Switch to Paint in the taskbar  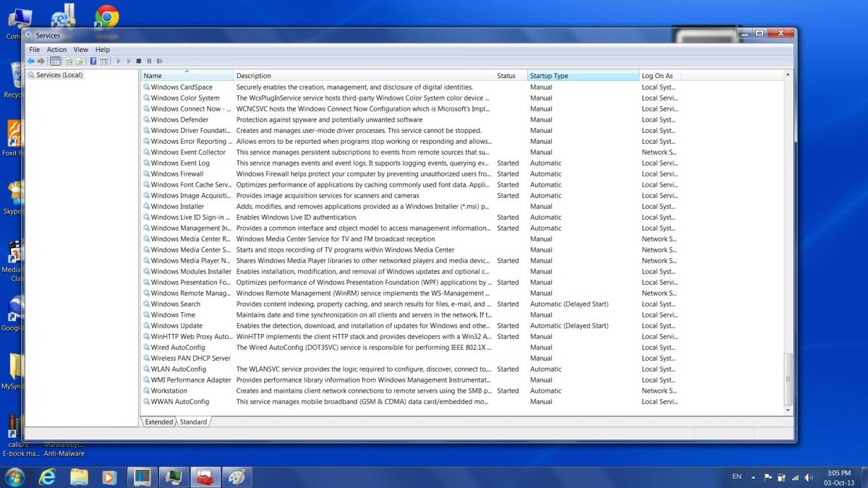tap(236, 477)
